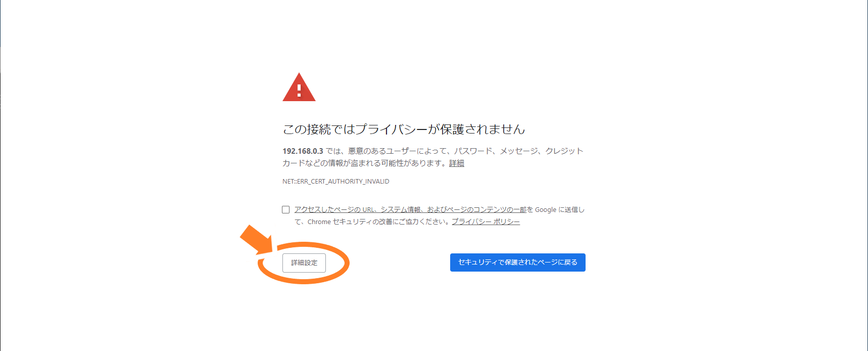Select the bold 192.168.0.3 address text
Viewport: 868px width, 351px height.
pyautogui.click(x=303, y=151)
